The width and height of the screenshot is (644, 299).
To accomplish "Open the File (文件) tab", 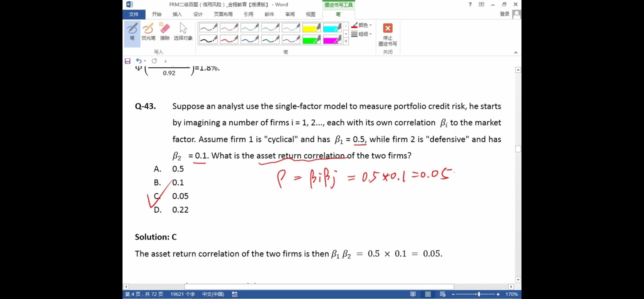I will point(134,14).
